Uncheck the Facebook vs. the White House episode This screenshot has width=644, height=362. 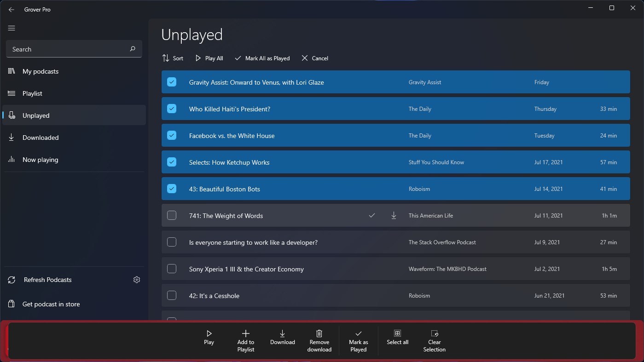pos(172,135)
